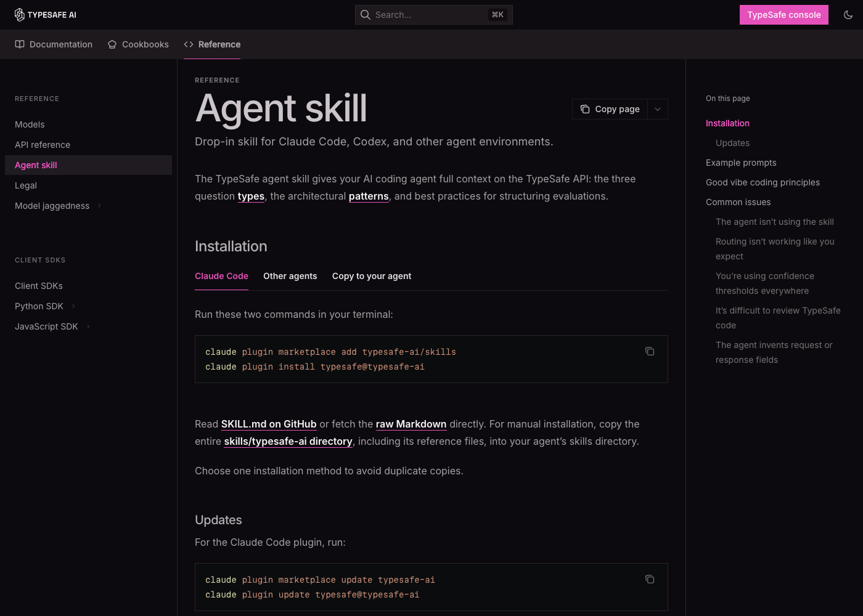Screen dimensions: 863x616
Task: Click the copy icon in Copy page button
Action: tap(585, 109)
